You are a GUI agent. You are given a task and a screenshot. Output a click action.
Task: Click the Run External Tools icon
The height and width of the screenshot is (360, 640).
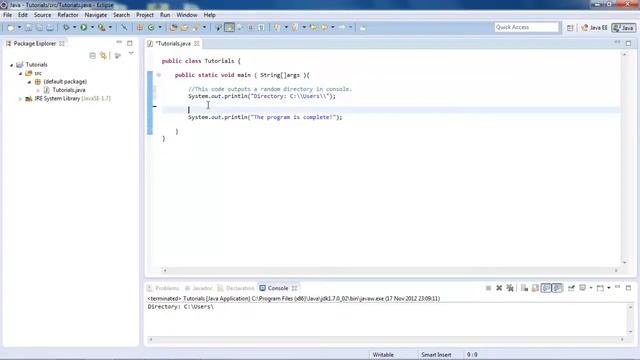click(102, 27)
